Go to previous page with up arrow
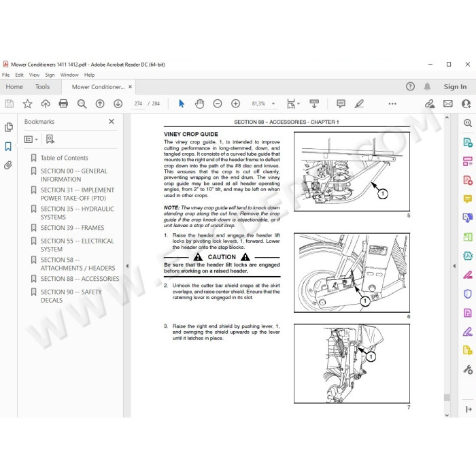The width and height of the screenshot is (476, 476). pyautogui.click(x=100, y=104)
